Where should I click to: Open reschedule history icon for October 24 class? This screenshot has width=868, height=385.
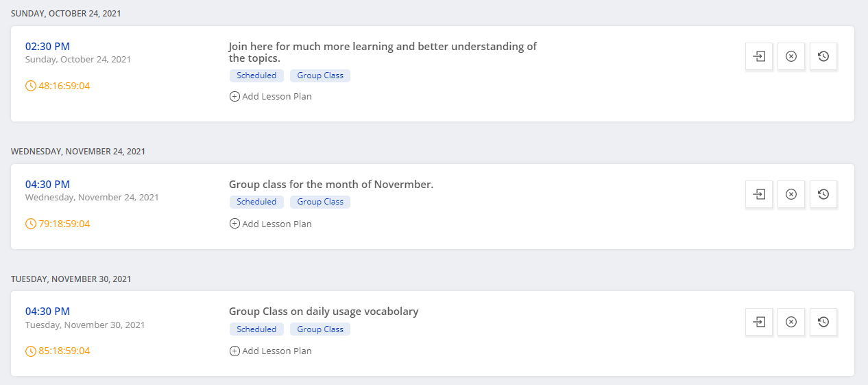(x=823, y=56)
